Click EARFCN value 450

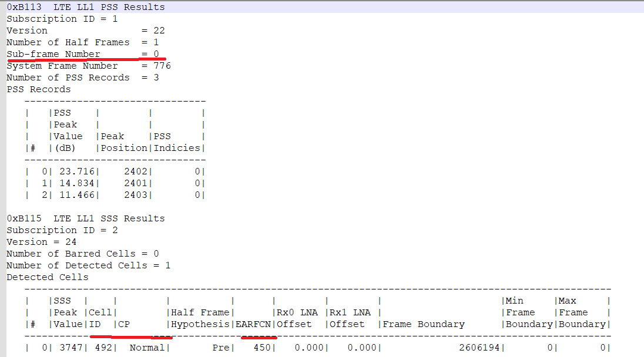pyautogui.click(x=262, y=348)
